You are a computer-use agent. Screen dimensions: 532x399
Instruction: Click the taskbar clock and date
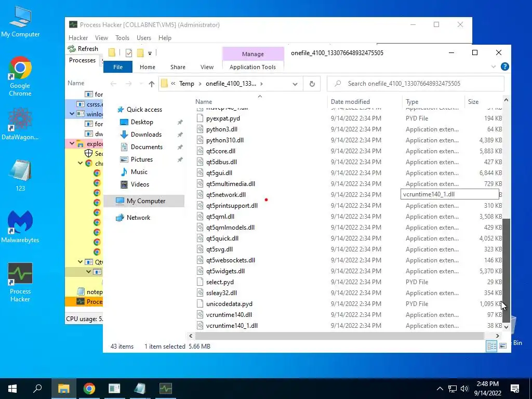pos(487,389)
